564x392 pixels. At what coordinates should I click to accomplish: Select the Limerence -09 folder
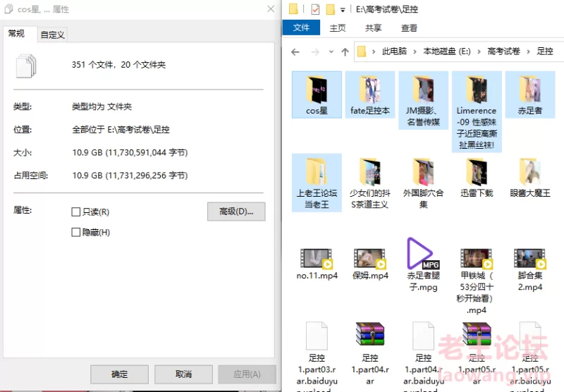click(x=477, y=111)
